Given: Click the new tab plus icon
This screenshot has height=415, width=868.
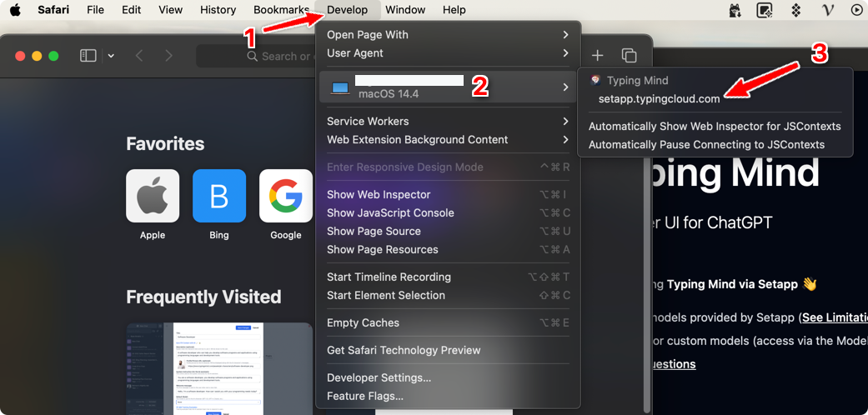Looking at the screenshot, I should coord(597,56).
